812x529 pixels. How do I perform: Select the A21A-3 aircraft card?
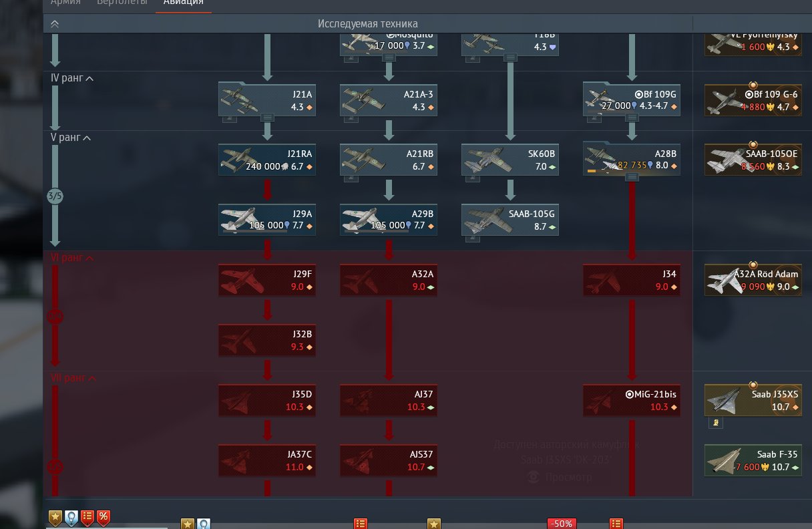click(389, 100)
